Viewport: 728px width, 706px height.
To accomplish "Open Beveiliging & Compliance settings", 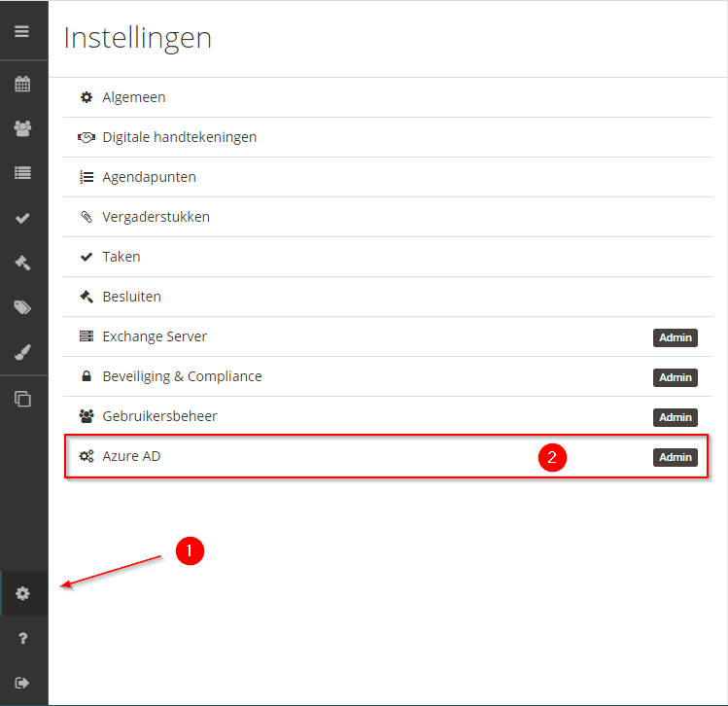I will 388,376.
